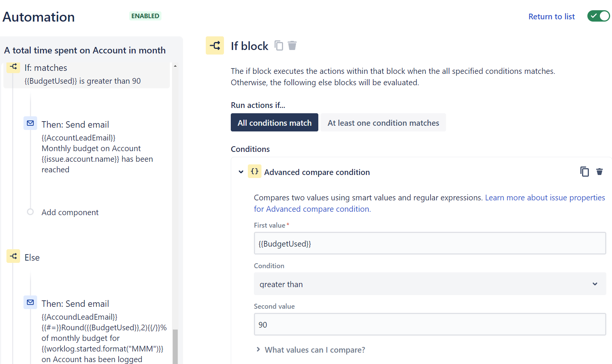The image size is (612, 364).
Task: Click the If block branch icon in header
Action: click(215, 46)
